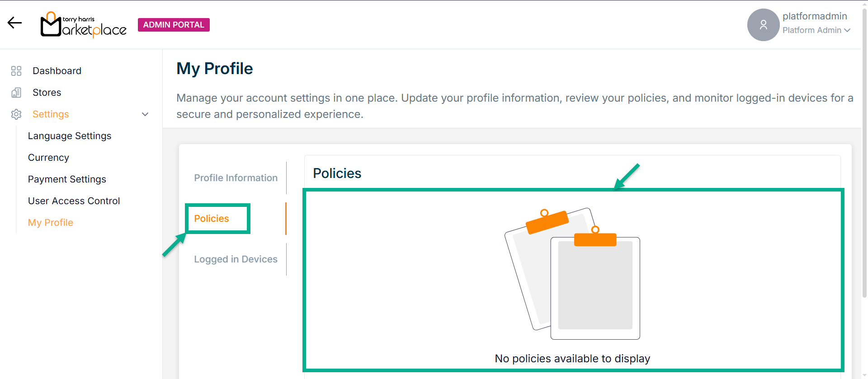Open User Access Control

click(74, 201)
